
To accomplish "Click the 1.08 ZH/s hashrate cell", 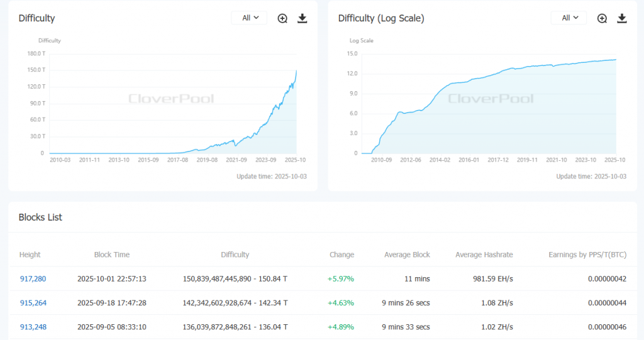I will [x=496, y=303].
